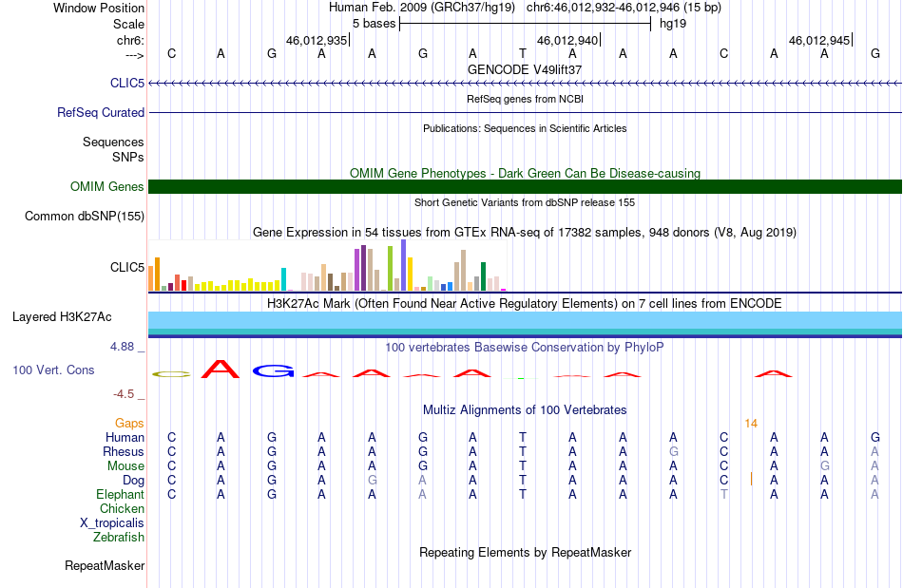The image size is (903, 588).
Task: Click the gray T in Elephant row
Action: coord(724,494)
